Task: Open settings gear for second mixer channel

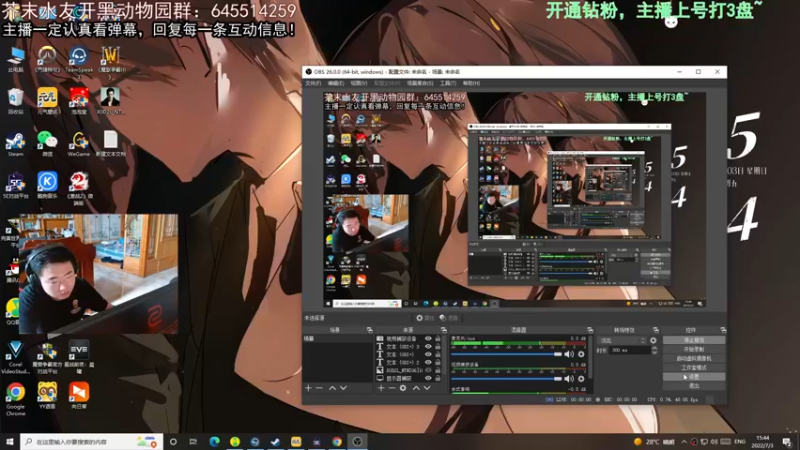Action: (581, 379)
